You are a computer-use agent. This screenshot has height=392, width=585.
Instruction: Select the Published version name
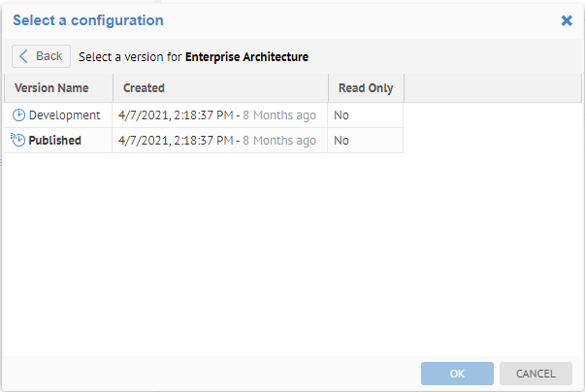tap(54, 141)
